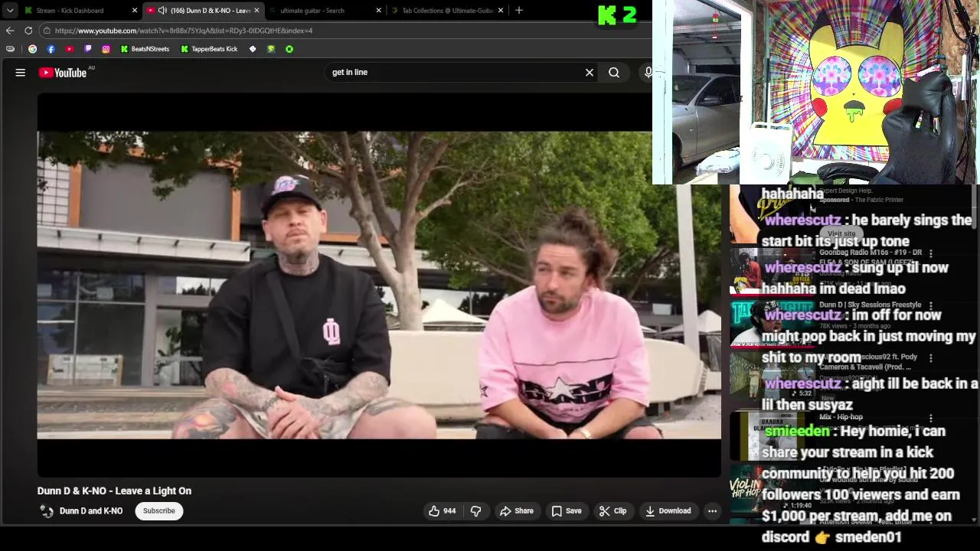
Task: Open options menu for Pody Cameron video
Action: click(931, 357)
